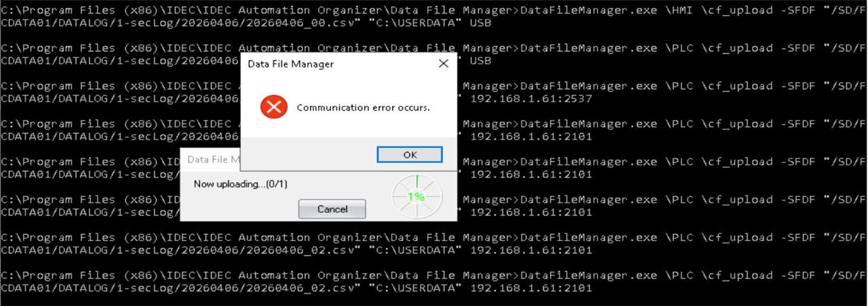The height and width of the screenshot is (306, 868).
Task: Close the Data File Manager error dialog
Action: [443, 64]
